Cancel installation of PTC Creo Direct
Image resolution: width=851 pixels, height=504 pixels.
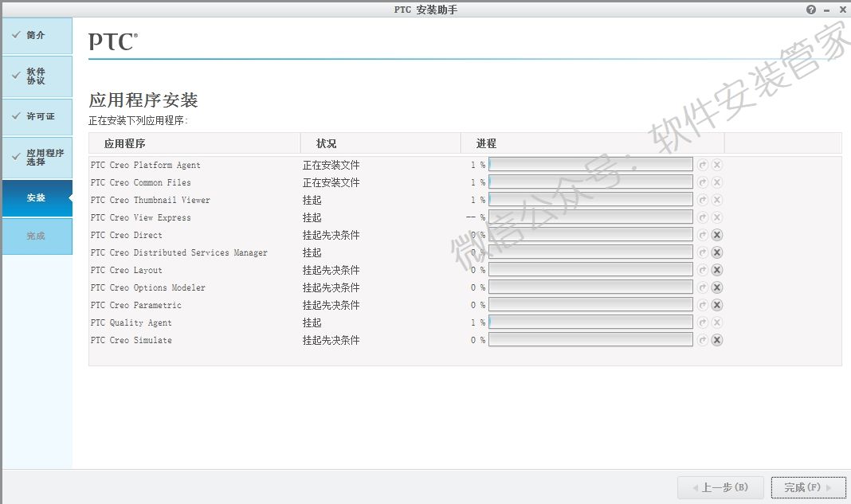point(717,234)
